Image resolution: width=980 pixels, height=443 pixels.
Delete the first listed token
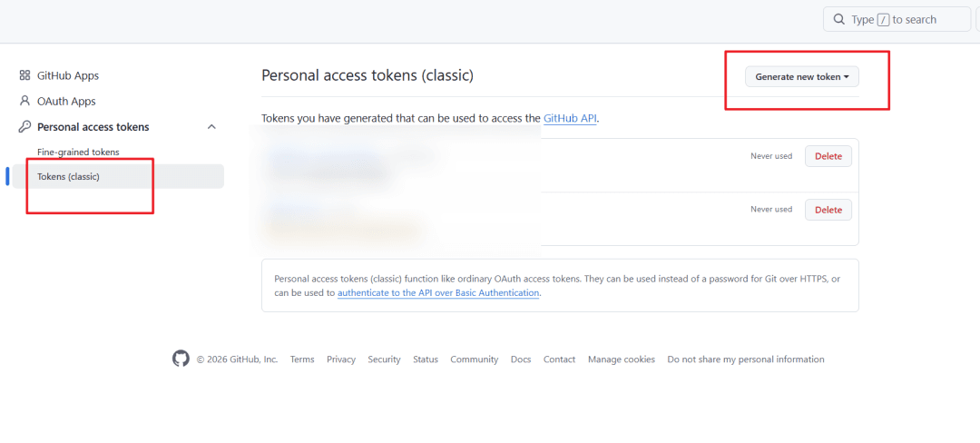tap(828, 156)
